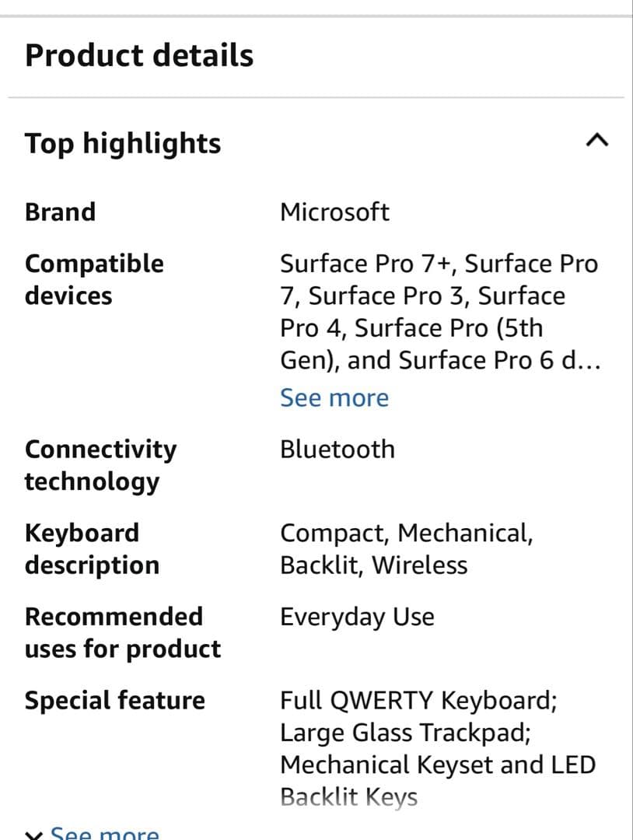Select the Keyboard description label

92,548
